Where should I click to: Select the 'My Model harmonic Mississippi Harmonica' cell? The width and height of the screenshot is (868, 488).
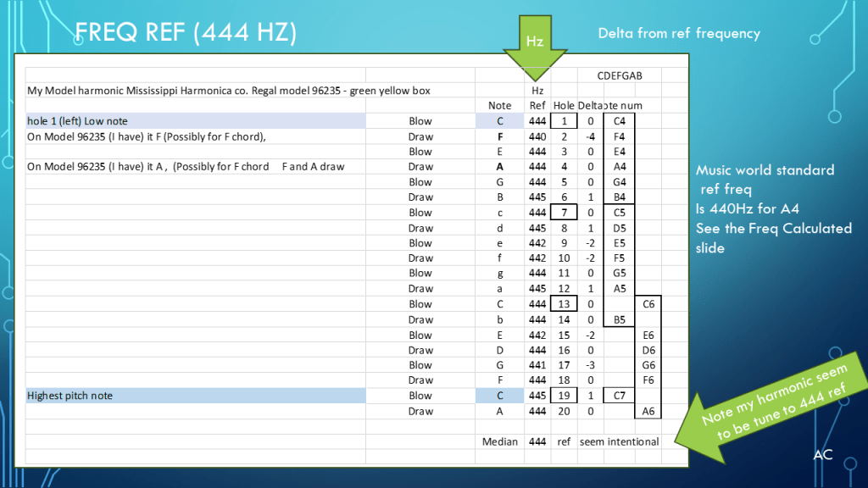pos(195,91)
